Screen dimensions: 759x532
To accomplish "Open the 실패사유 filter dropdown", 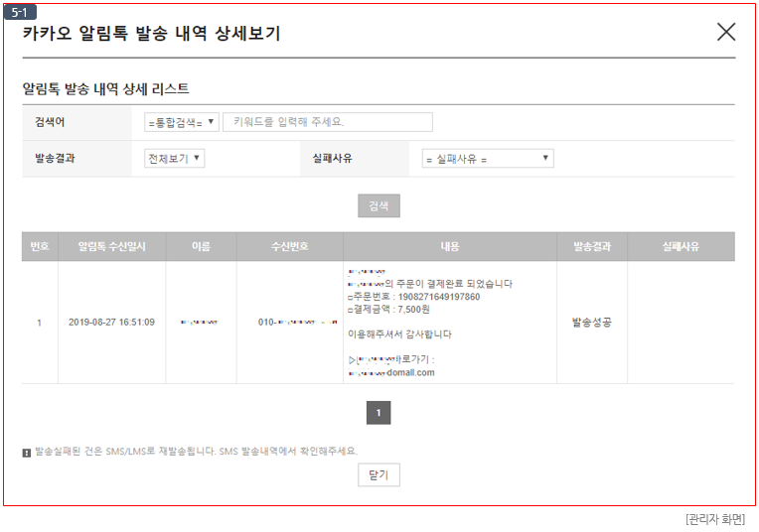I will coord(487,159).
